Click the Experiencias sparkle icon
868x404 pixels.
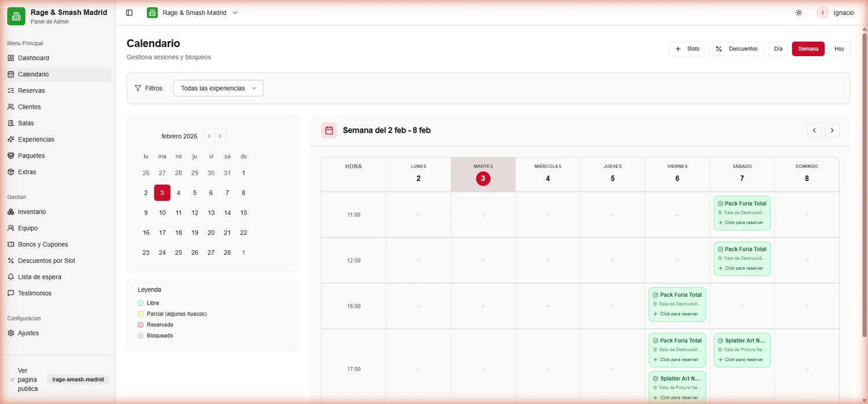[11, 139]
